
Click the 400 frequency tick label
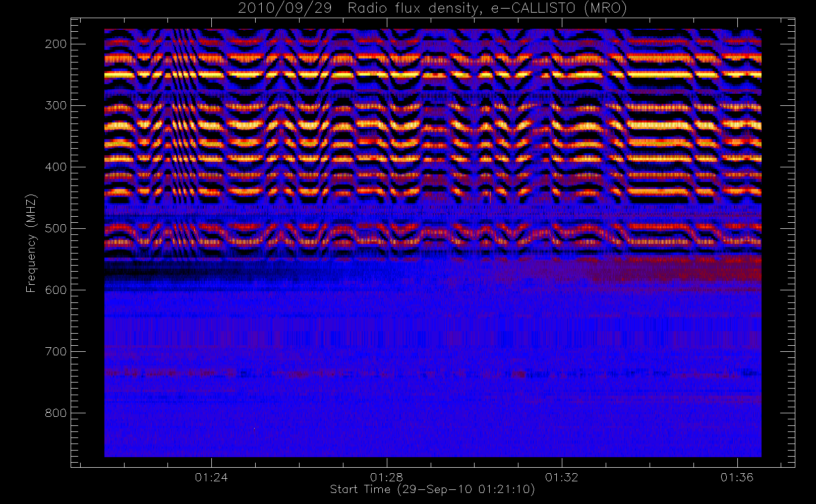(56, 167)
